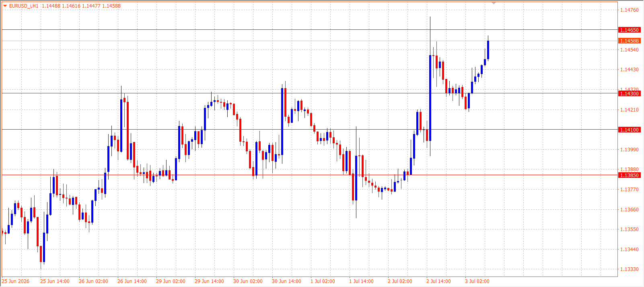This screenshot has width=644, height=287.
Task: Click the 1 Jul 02:00 time label
Action: [x=323, y=281]
